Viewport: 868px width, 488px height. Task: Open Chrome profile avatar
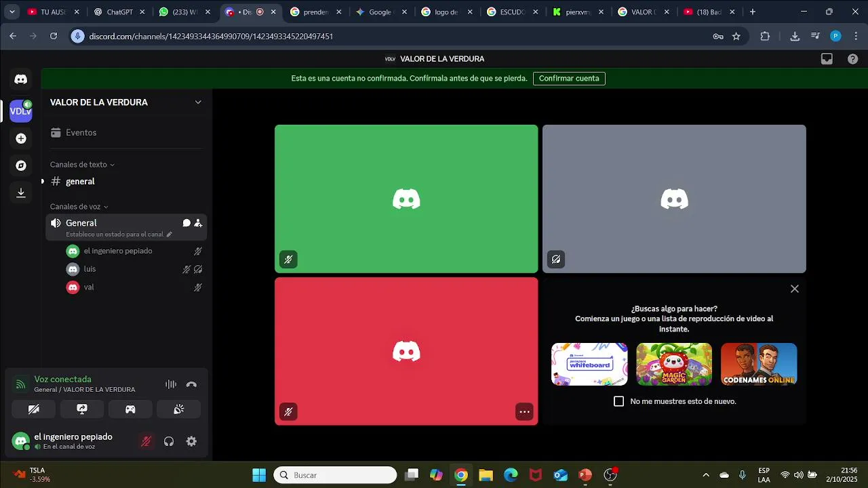point(835,37)
